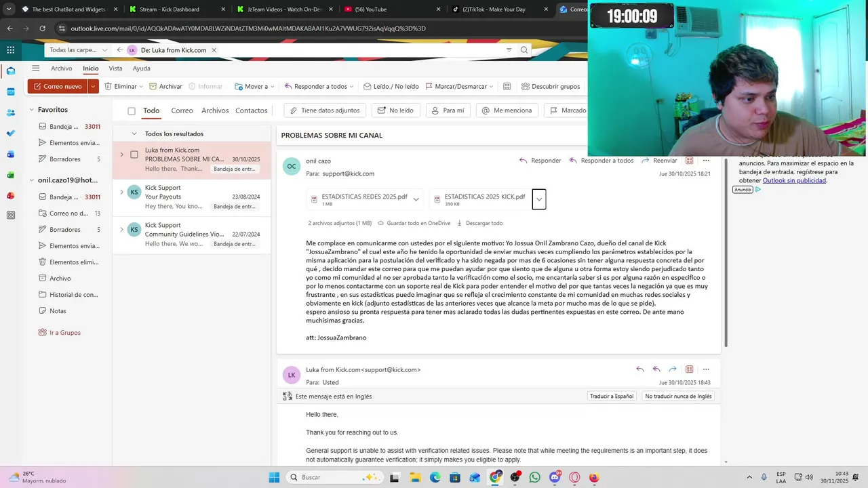Click the search magnifier icon
868x488 pixels.
[524, 50]
